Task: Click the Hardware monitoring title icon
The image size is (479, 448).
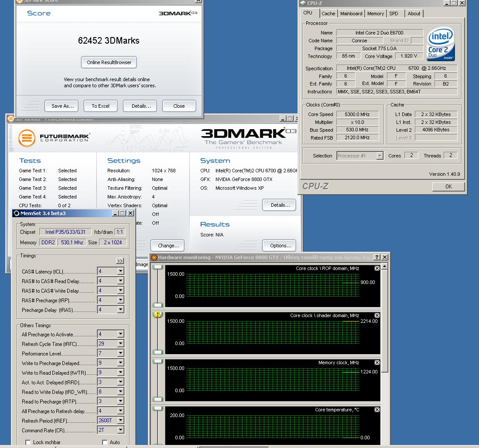Action: tap(154, 257)
